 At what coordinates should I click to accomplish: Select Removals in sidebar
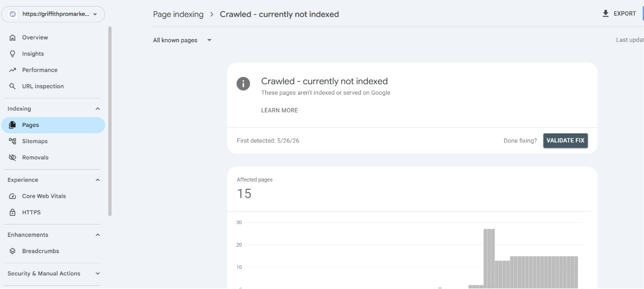(53, 157)
